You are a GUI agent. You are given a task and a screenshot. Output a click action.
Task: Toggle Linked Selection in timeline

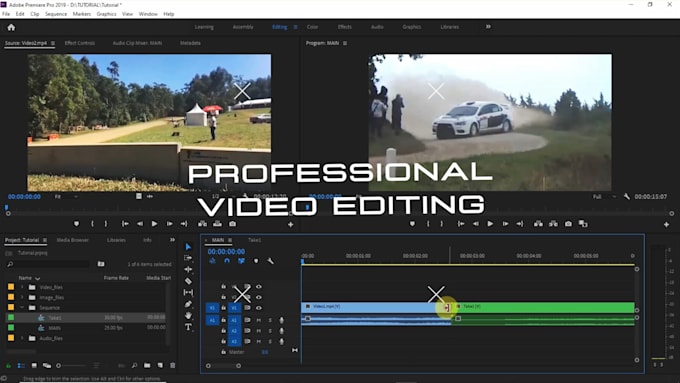click(x=242, y=261)
